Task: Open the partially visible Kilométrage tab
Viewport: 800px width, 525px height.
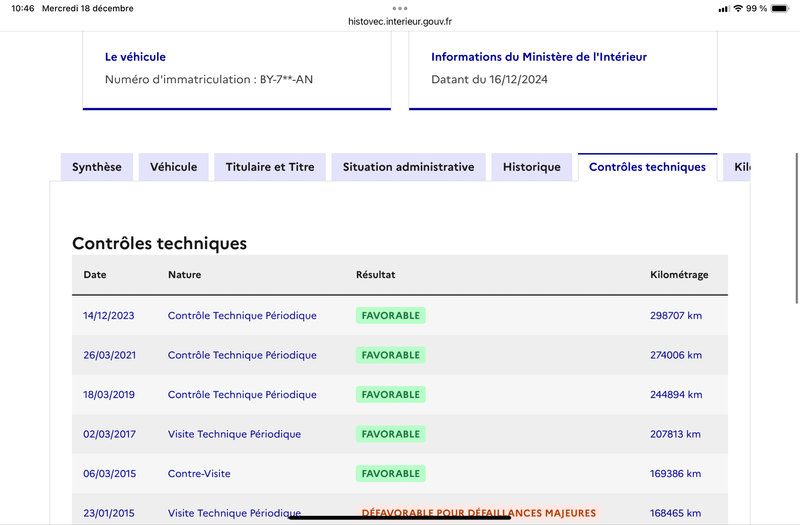Action: (x=737, y=167)
